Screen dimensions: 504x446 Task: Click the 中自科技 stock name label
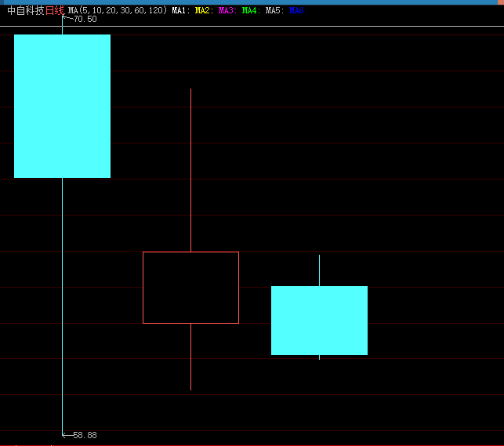pyautogui.click(x=25, y=11)
